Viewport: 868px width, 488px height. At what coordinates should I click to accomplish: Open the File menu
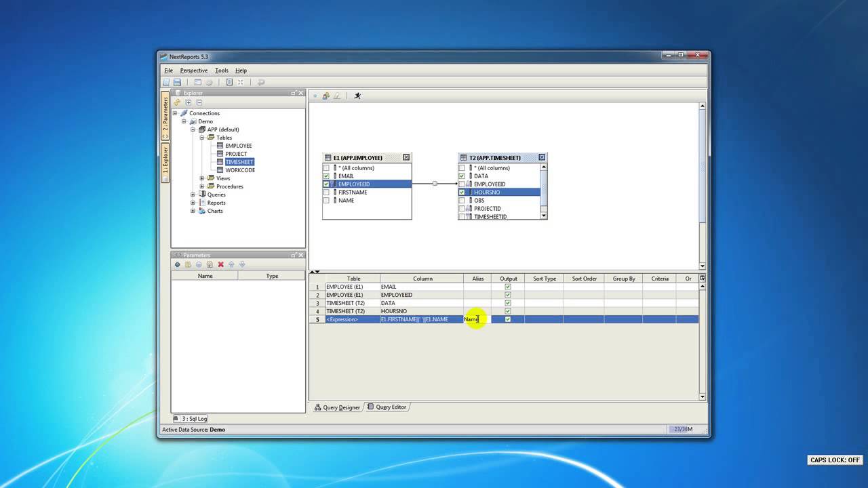[x=168, y=70]
